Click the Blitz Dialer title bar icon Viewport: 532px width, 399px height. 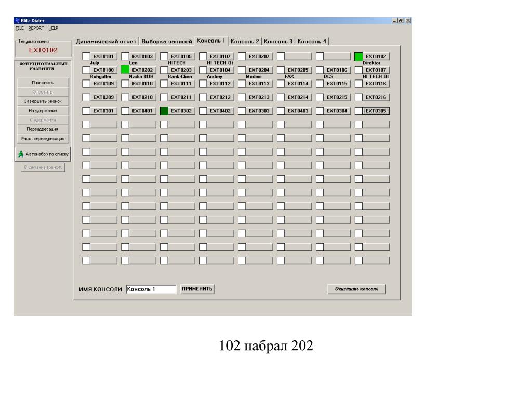17,21
